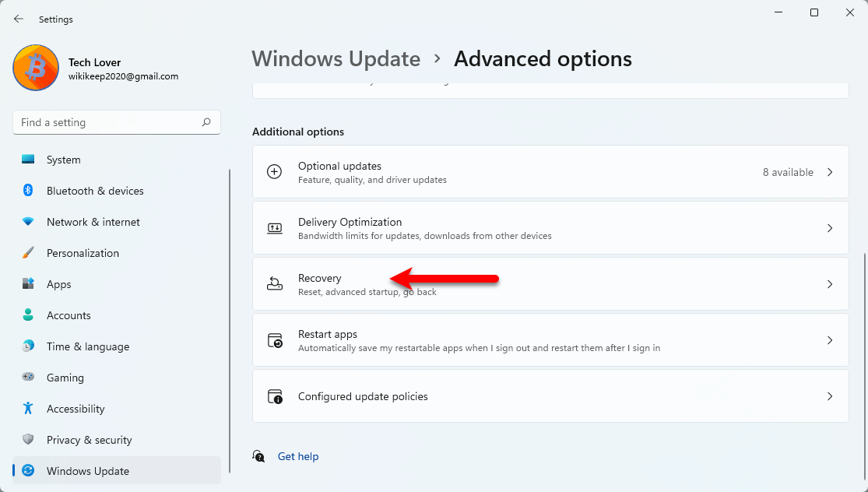Click the Windows Update sync icon
This screenshot has width=868, height=492.
[x=28, y=470]
